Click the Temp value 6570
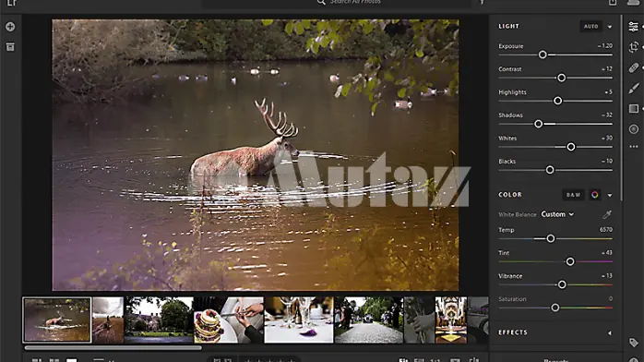Image resolution: width=644 pixels, height=362 pixels. [606, 230]
